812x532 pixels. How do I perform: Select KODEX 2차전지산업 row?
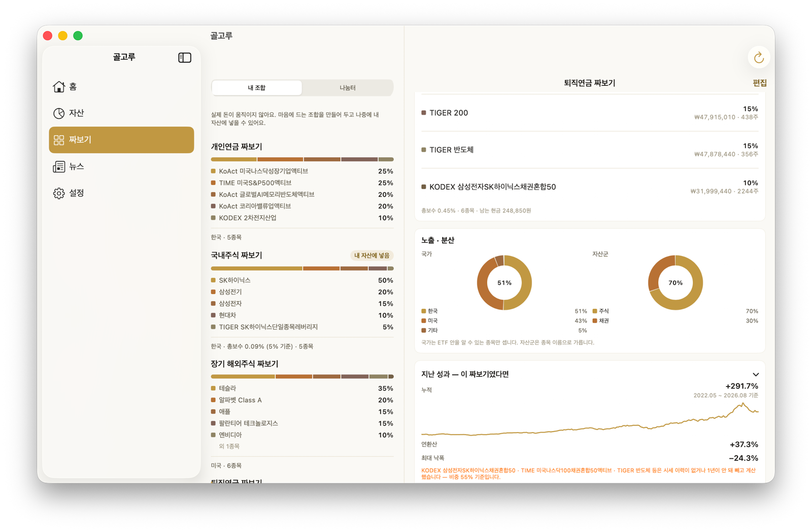point(302,218)
